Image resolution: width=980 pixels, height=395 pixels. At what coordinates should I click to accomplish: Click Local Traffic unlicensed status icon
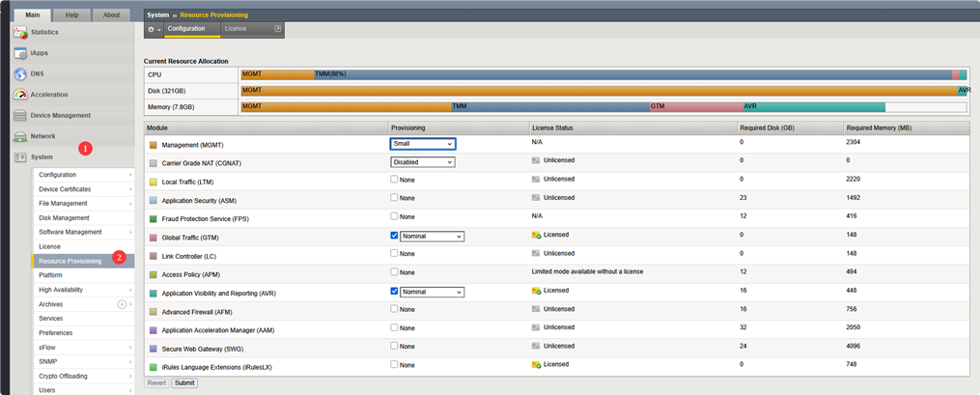(535, 180)
